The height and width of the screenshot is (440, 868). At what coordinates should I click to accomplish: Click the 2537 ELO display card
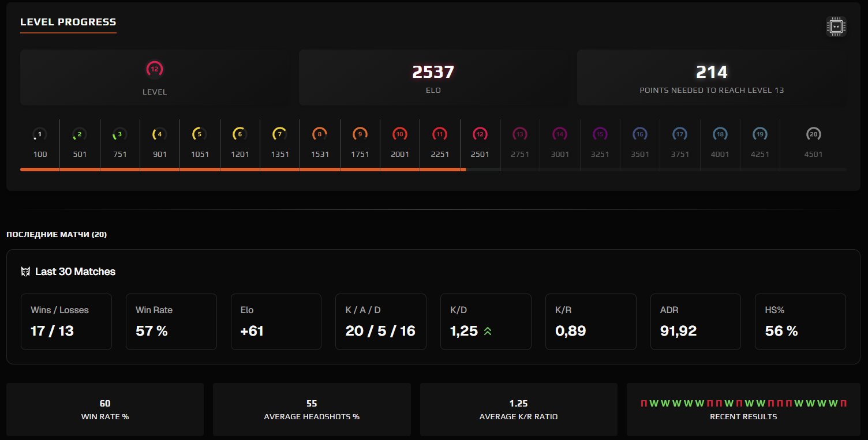pyautogui.click(x=433, y=77)
